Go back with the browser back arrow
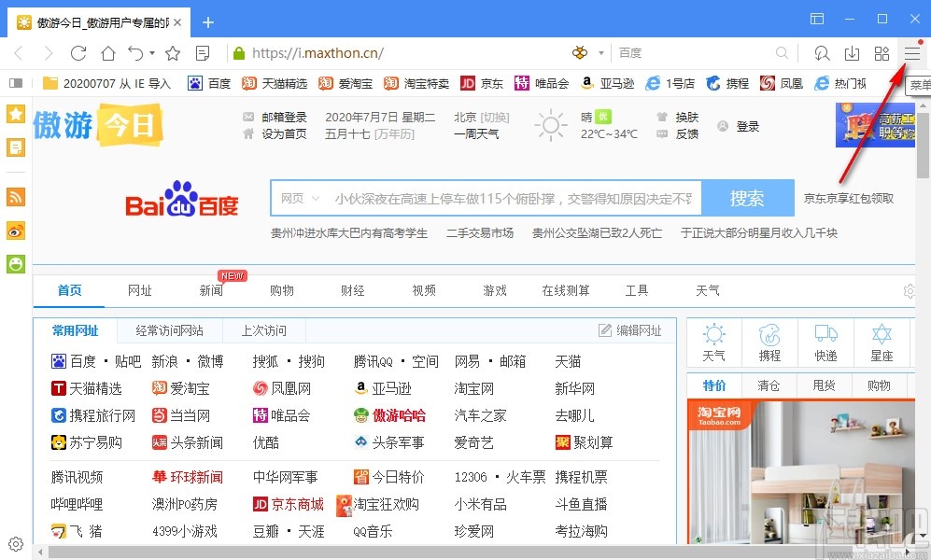The height and width of the screenshot is (560, 931). pos(19,53)
